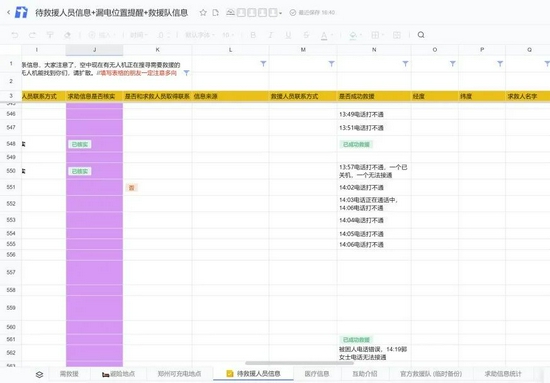Viewport: 550px width, 383px height.
Task: Switch to the 郑州可充电地点 sheet tab
Action: [x=179, y=374]
